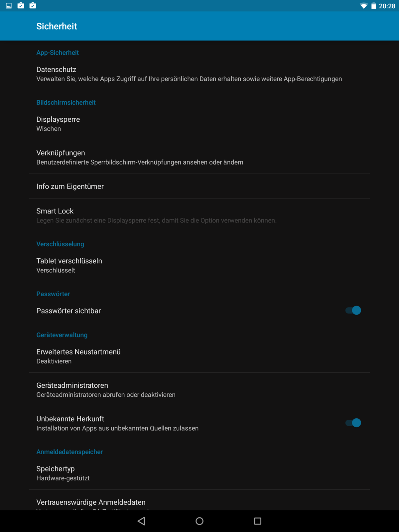The image size is (399, 532).
Task: Tap second briefcase notification icon
Action: pos(33,6)
